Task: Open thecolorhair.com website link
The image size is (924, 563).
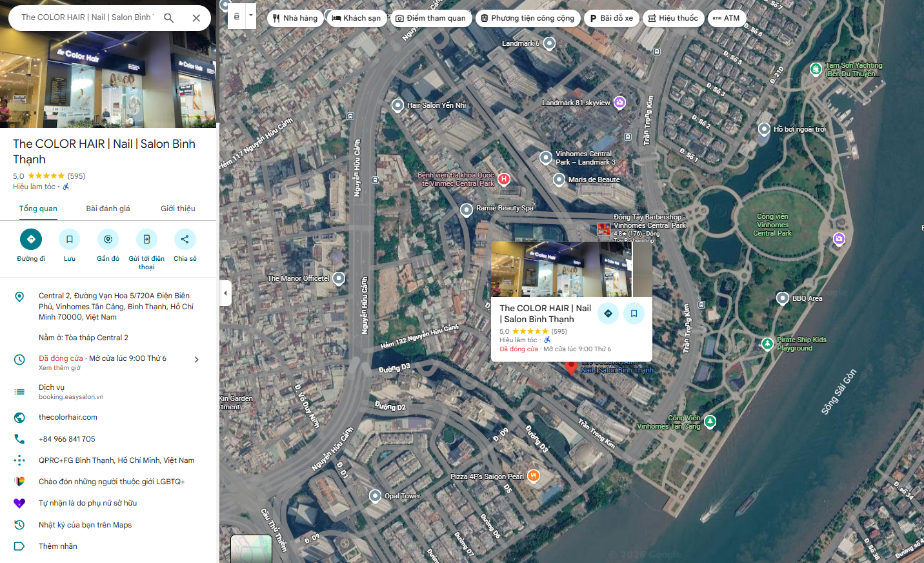Action: 68,417
